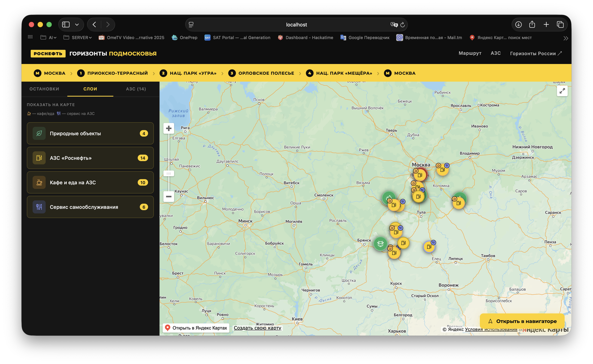Click the localhost address bar
The image size is (593, 364).
(x=296, y=25)
